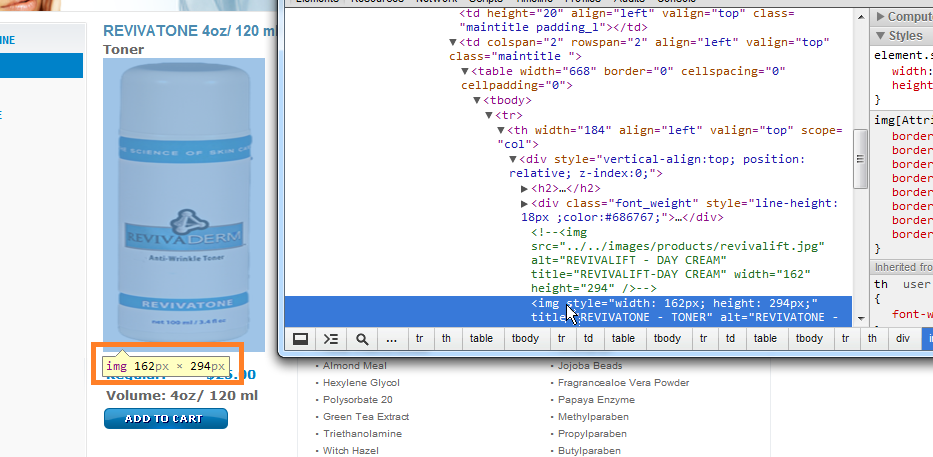
Task: Open the DevTools console drawer icon
Action: coord(331,339)
